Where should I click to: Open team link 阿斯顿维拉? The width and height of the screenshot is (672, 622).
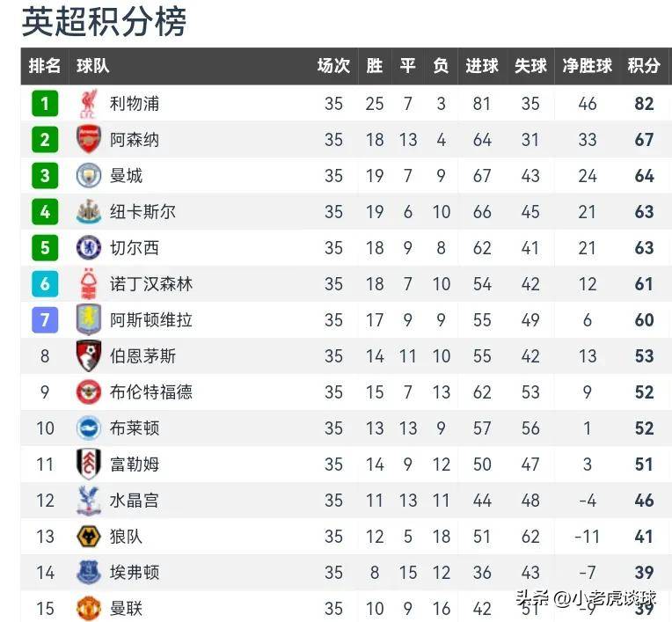click(151, 319)
